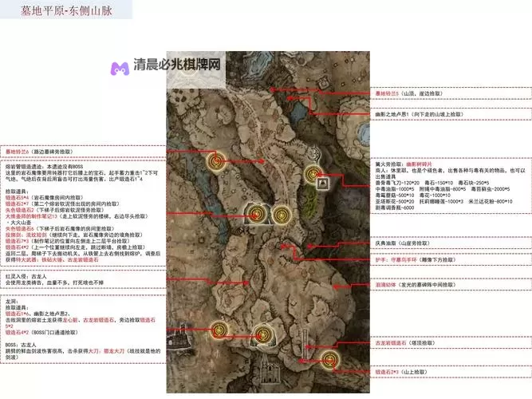This screenshot has width=532, height=399.
Task: Click the grace marker beside the blue river gorge
Action: click(x=216, y=162)
